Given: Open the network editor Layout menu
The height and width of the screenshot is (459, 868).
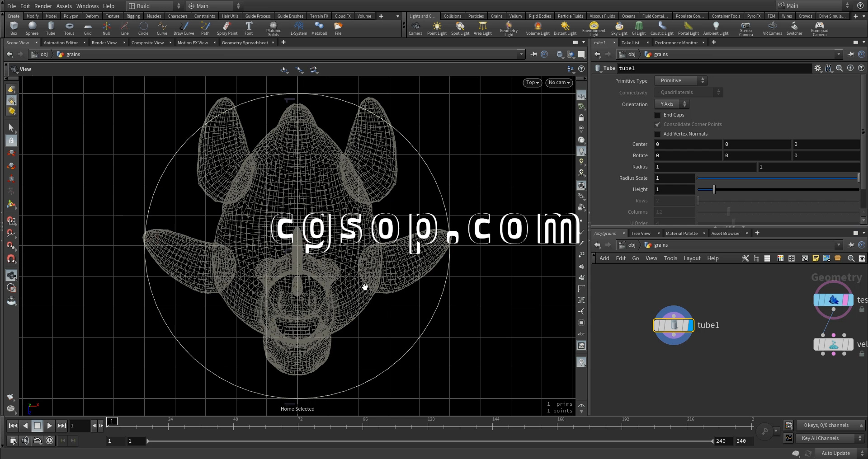Looking at the screenshot, I should [692, 258].
